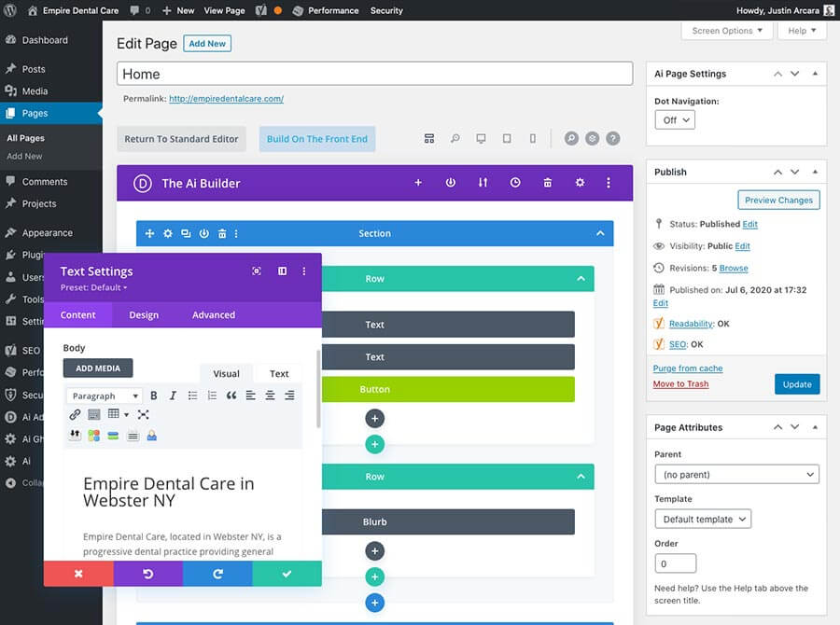Click the move icon on Section bar
The image size is (840, 625).
coord(149,233)
